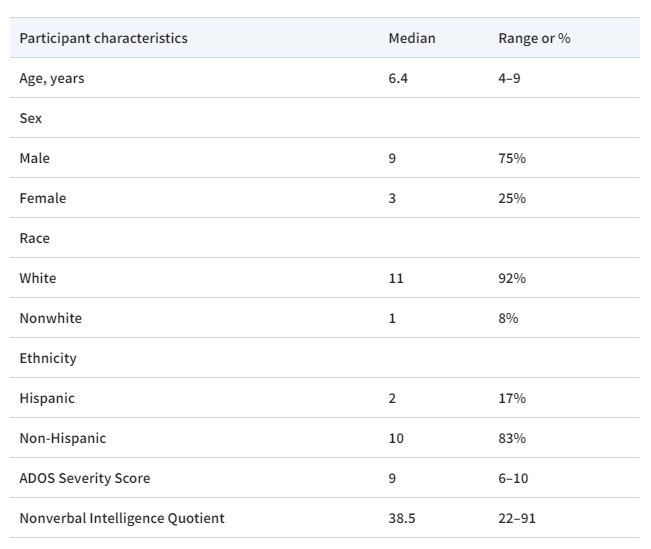Select the 'Age, years' row label
Image resolution: width=651 pixels, height=549 pixels.
[52, 78]
